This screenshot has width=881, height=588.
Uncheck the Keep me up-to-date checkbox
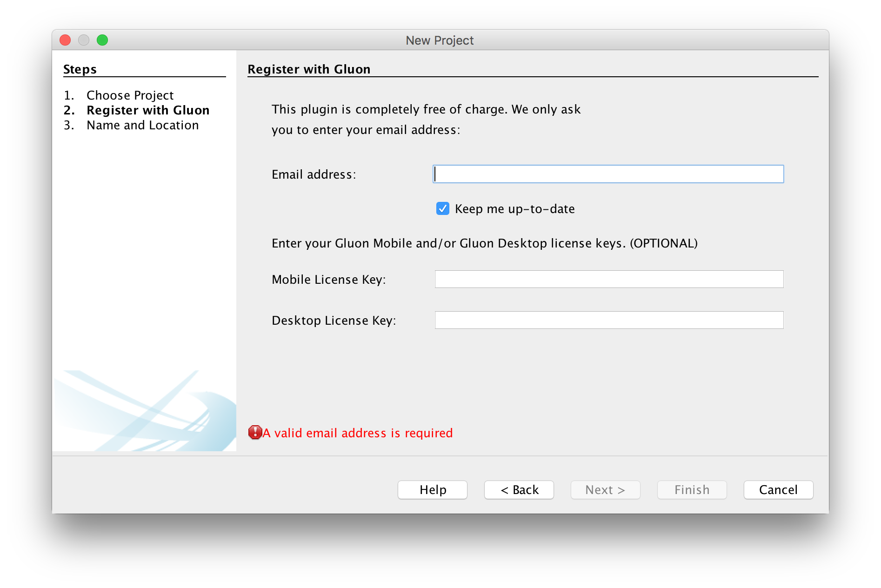click(443, 208)
